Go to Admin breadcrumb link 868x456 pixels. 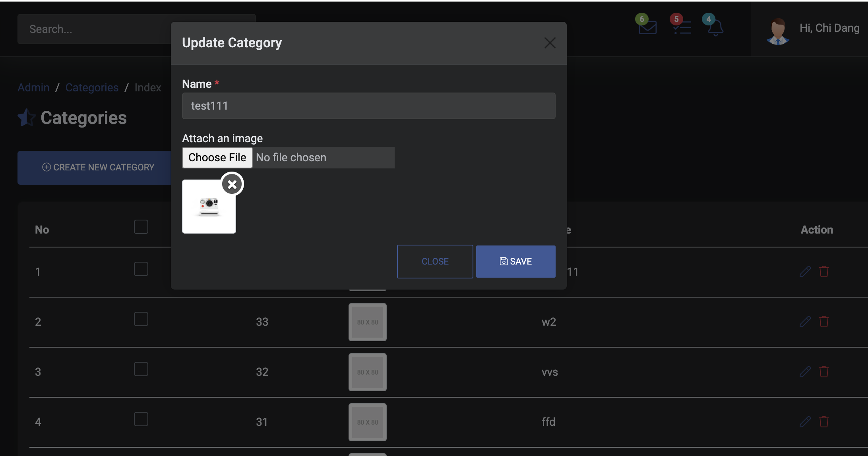[x=33, y=87]
